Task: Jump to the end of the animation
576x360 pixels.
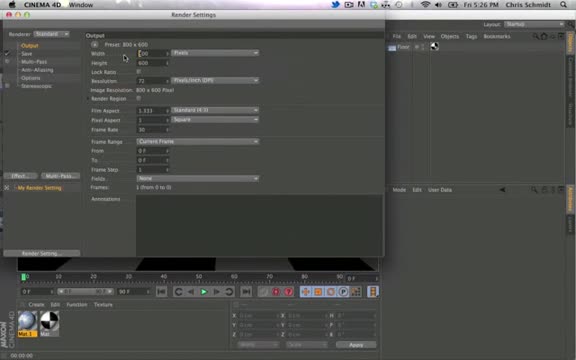Action: coord(246,292)
